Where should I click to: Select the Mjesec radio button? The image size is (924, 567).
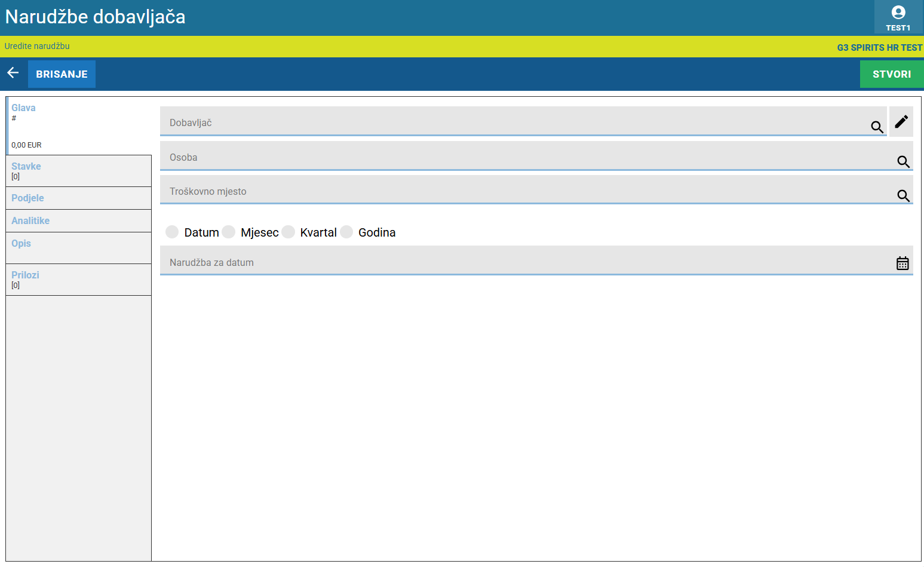(229, 232)
